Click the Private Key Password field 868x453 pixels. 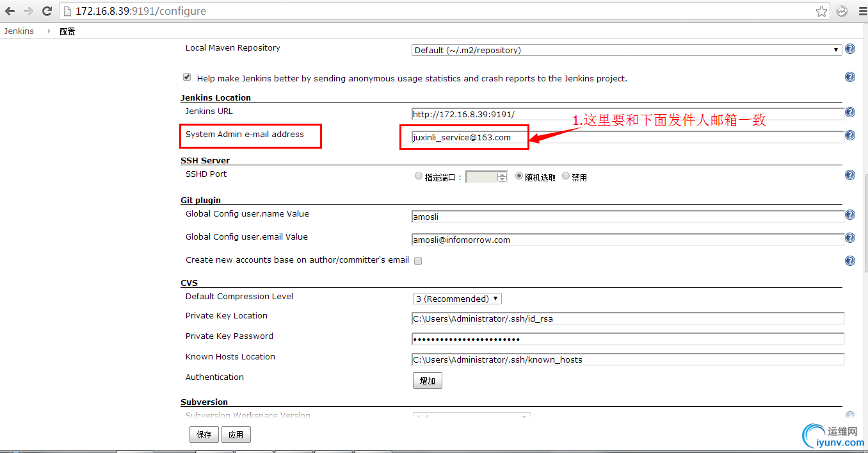click(628, 339)
